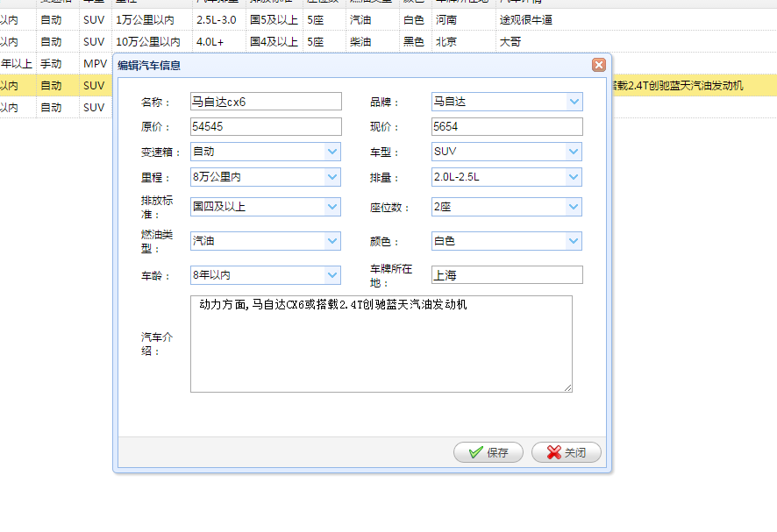Open the 排量 dropdown arrow
777x532 pixels.
pyautogui.click(x=574, y=177)
